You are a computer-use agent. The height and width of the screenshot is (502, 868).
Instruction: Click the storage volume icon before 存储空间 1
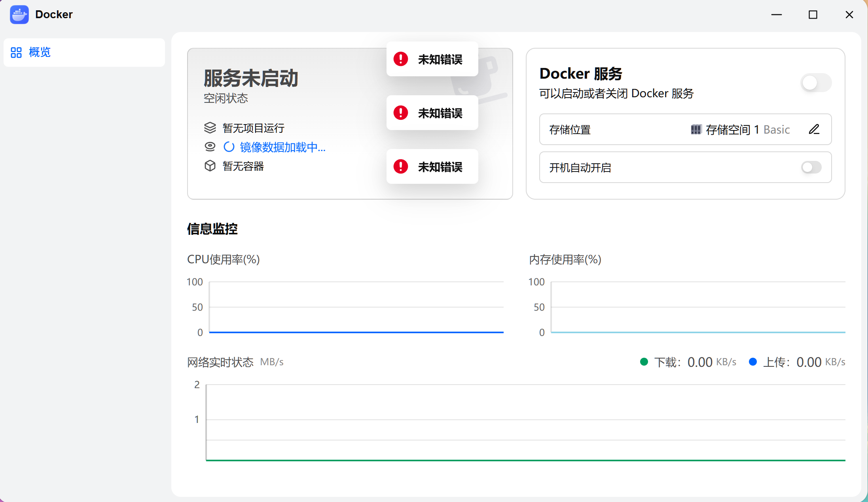[696, 129]
